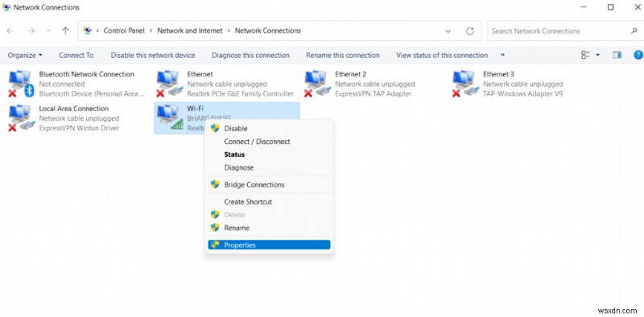Select Status in the context menu

pos(269,154)
